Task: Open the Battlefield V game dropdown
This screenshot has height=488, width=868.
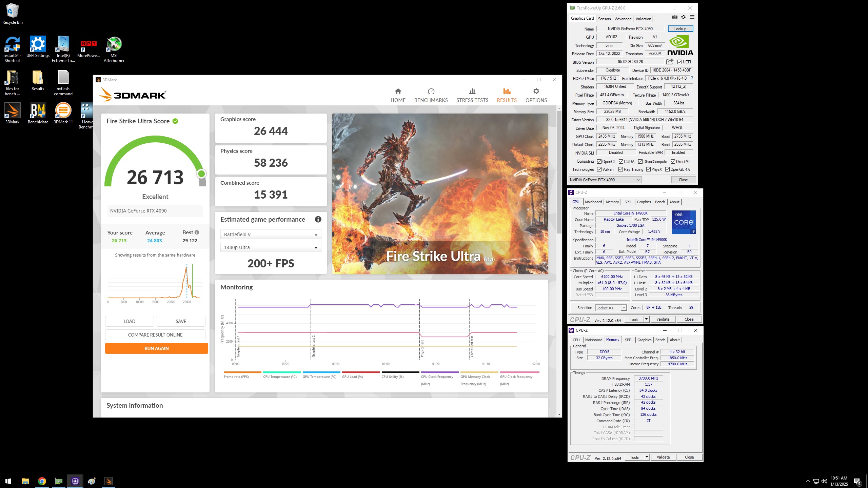Action: pos(271,235)
